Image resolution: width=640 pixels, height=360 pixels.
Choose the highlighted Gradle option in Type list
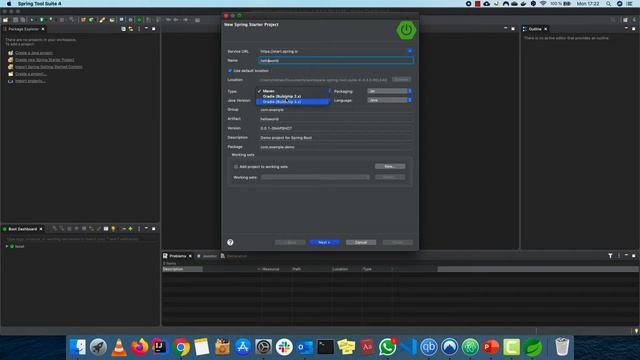pyautogui.click(x=292, y=102)
